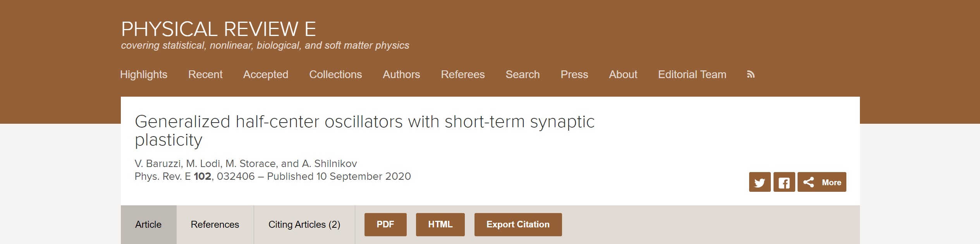980x244 pixels.
Task: Open Collections in navigation bar
Action: (x=335, y=75)
